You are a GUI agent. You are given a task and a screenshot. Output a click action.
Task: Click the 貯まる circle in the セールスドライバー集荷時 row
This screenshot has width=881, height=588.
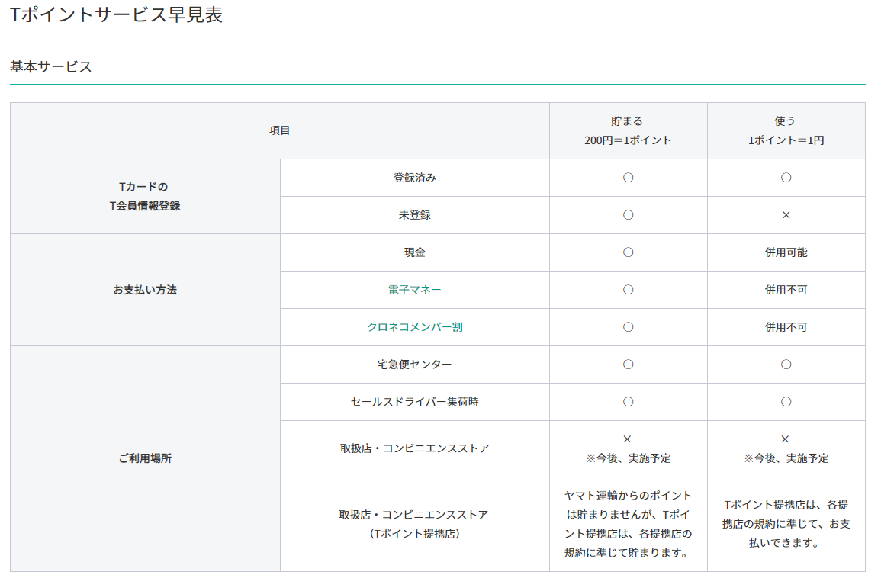click(628, 402)
